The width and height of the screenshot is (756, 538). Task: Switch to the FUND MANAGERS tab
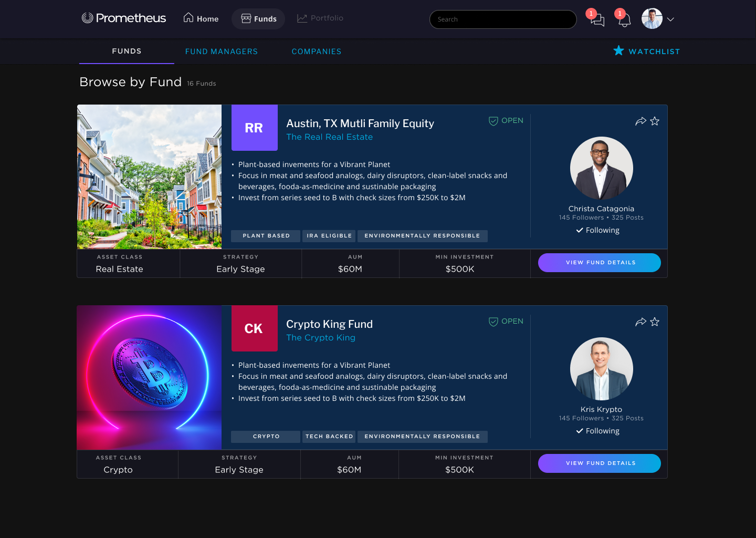[222, 51]
